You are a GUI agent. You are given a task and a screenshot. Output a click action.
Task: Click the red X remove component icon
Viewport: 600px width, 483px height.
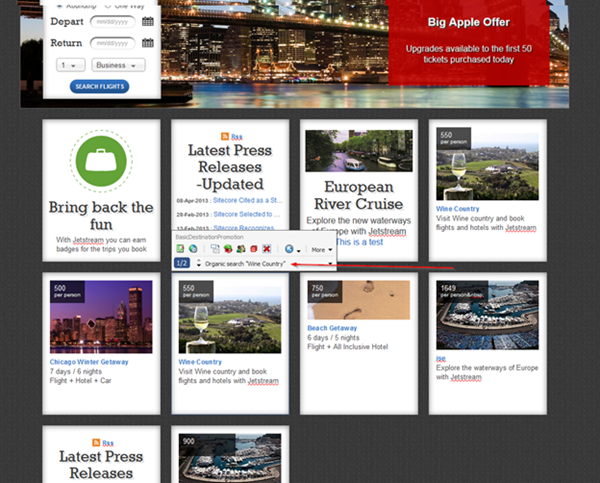pos(266,249)
